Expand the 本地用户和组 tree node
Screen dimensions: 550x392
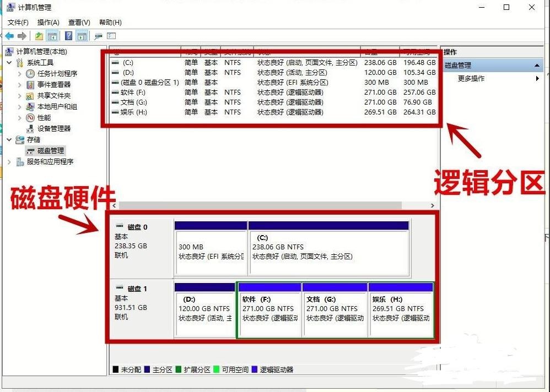click(20, 107)
